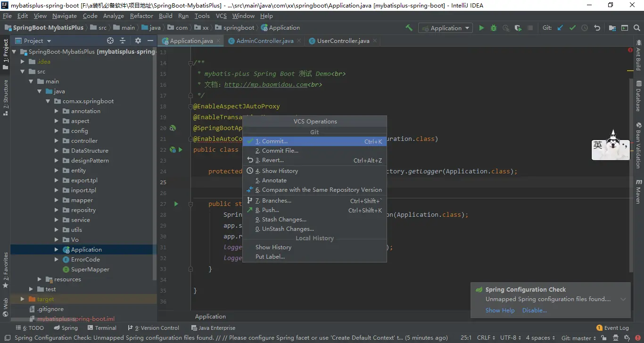Click the run gutter icon on line 27
The width and height of the screenshot is (644, 343).
click(176, 204)
